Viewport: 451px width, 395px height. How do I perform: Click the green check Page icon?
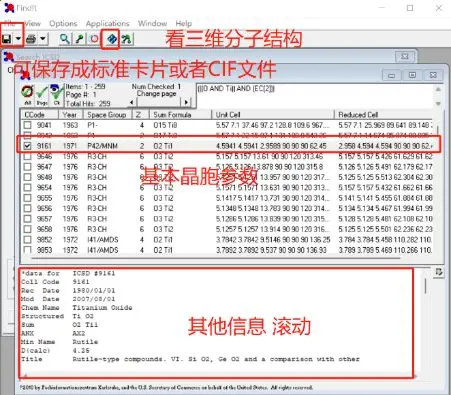42,95
